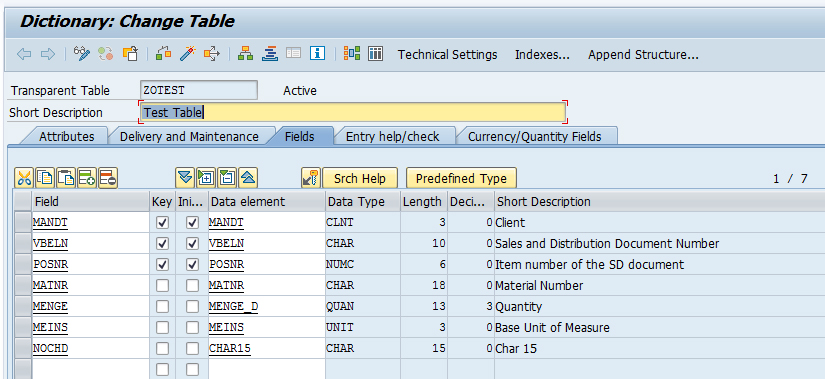Expand the include with the plus-box icon
This screenshot has width=825, height=379.
click(x=206, y=178)
